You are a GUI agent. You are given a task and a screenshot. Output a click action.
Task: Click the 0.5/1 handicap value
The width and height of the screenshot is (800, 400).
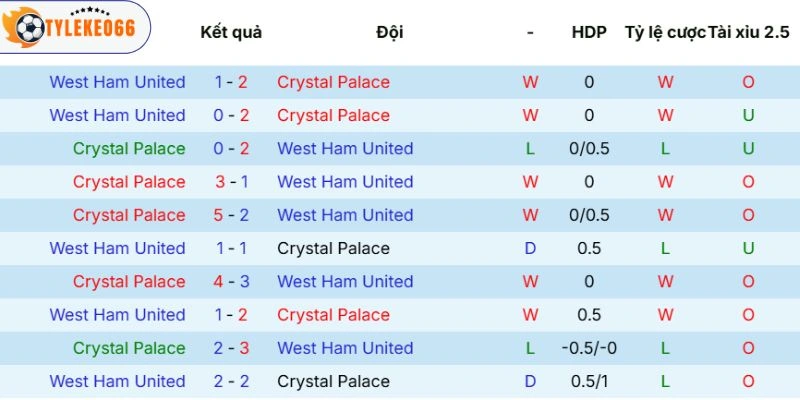point(589,381)
